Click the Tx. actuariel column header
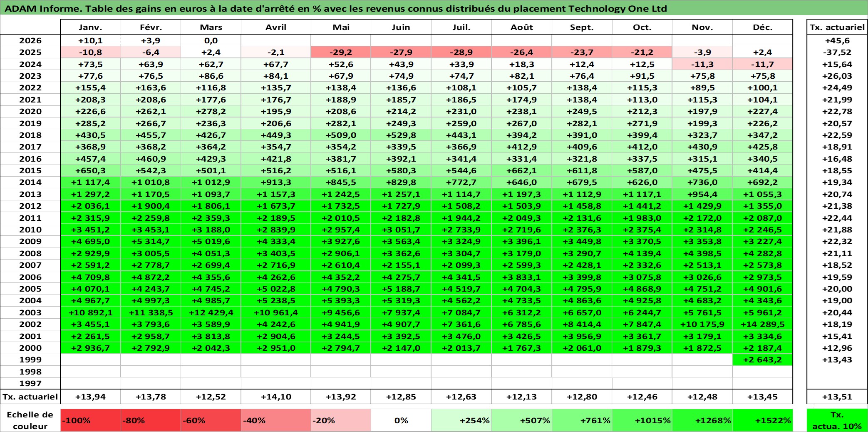868x432 pixels. 837,27
